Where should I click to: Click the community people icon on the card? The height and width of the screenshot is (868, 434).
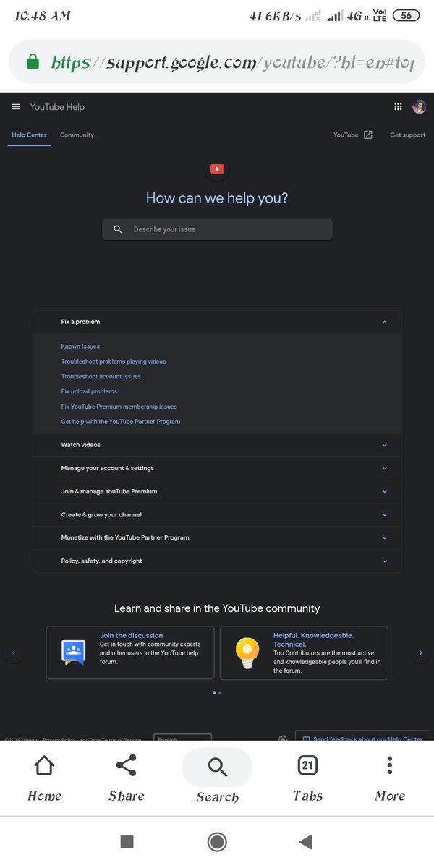point(74,652)
